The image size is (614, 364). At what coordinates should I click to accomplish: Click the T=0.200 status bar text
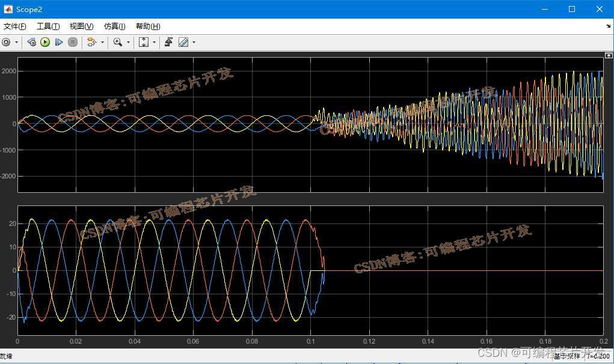coord(598,356)
